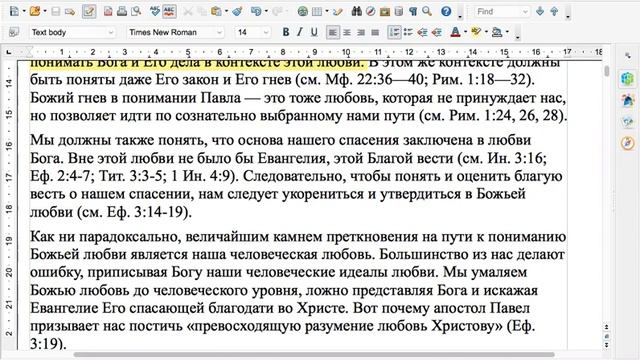Apply the Font Color
Image resolution: width=640 pixels, height=360 pixels.
click(x=456, y=32)
